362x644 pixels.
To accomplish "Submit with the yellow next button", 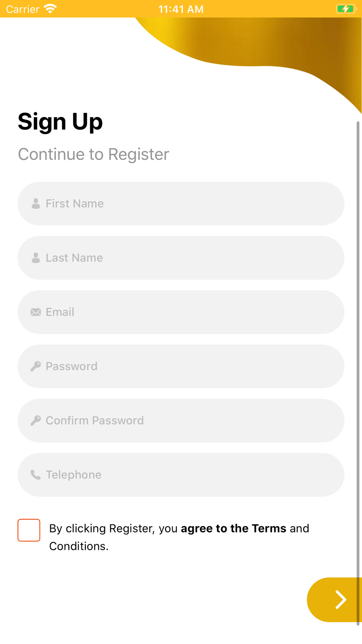I will [334, 600].
